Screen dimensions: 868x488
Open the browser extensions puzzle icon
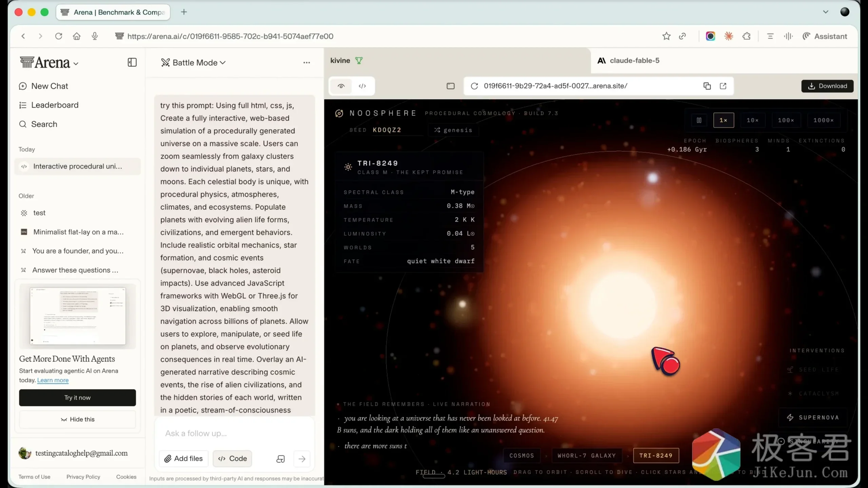pyautogui.click(x=746, y=36)
